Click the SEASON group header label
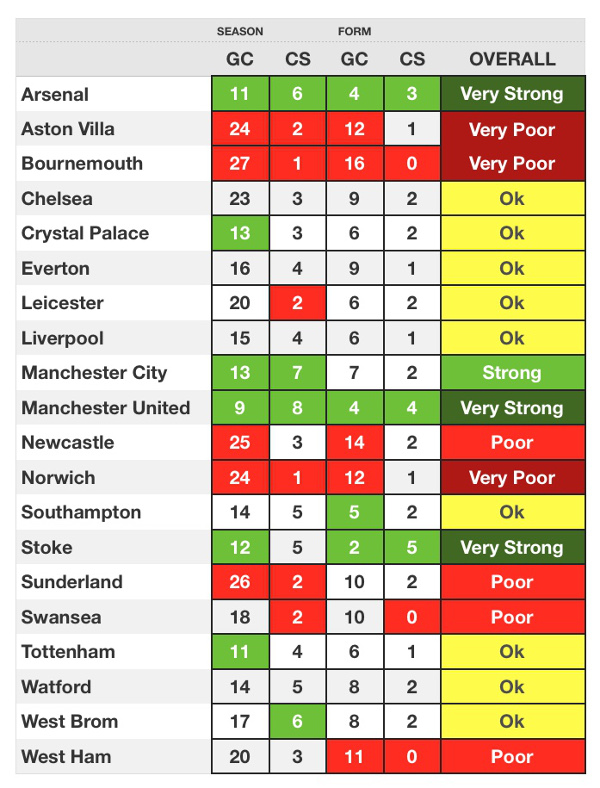Screen dimensions: 600x788 [240, 31]
